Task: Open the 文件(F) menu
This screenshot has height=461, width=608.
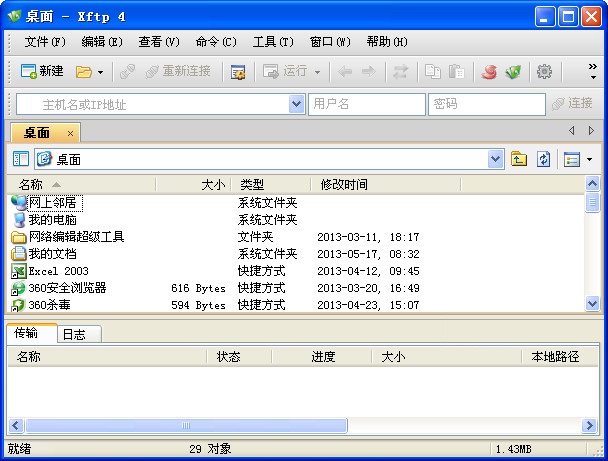Action: (45, 42)
